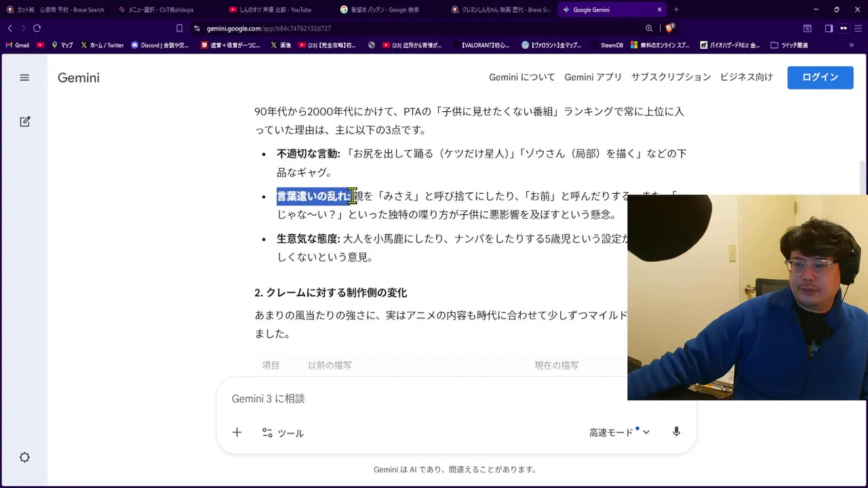
Task: Open (23) 近所から苦情が bookmark
Action: (412, 45)
